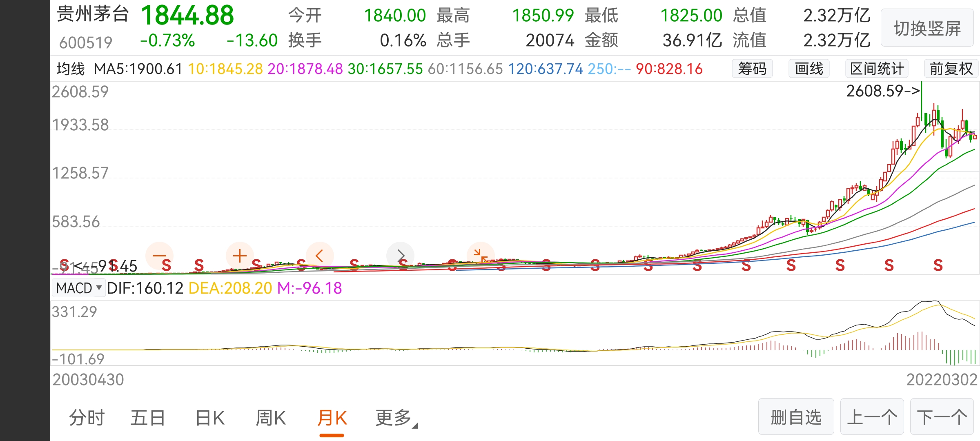
Task: Tap the -0.73% change percentage
Action: click(167, 40)
